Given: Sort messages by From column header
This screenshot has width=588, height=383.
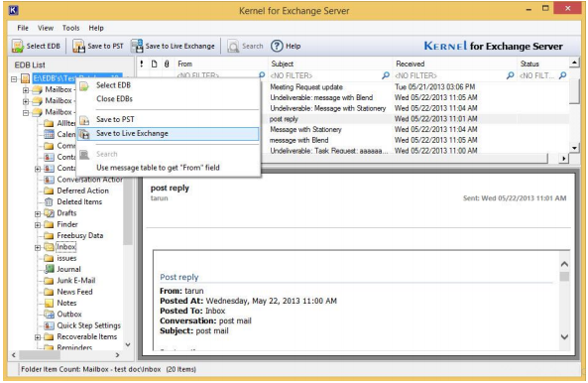Looking at the screenshot, I should tap(221, 64).
